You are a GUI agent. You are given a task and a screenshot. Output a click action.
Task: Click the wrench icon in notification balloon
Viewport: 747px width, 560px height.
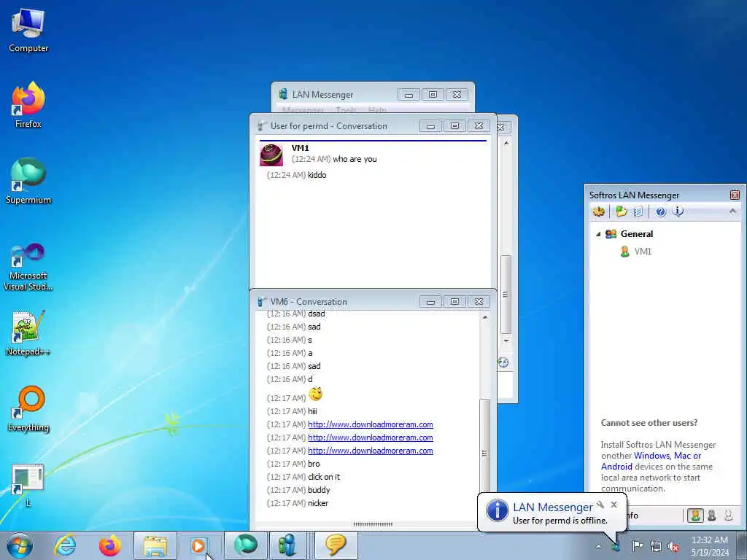(600, 505)
